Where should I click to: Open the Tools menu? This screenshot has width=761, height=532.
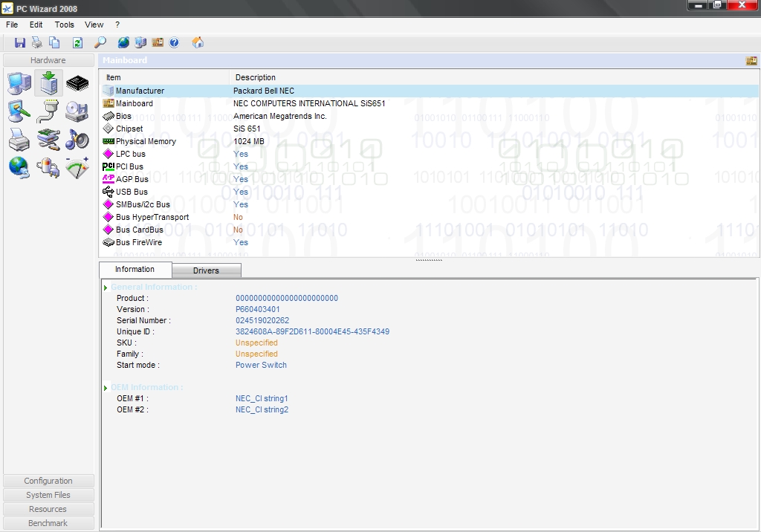click(64, 25)
